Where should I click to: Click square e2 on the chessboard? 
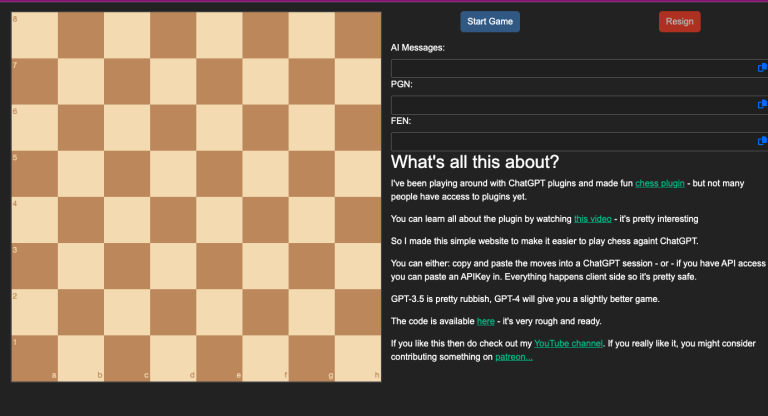(219, 312)
